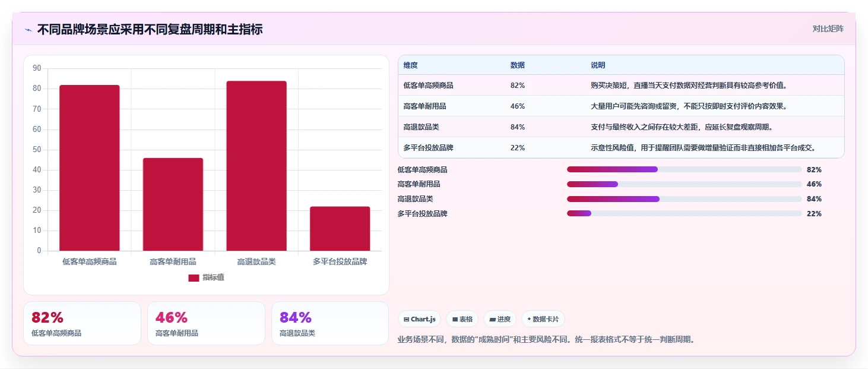This screenshot has height=369, width=868.
Task: Click the 多平台投放品牌 bar in chart
Action: click(x=340, y=229)
